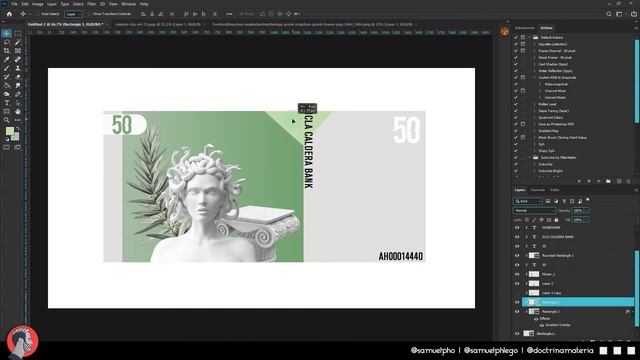Switch to the Adjustments tab

tap(524, 28)
